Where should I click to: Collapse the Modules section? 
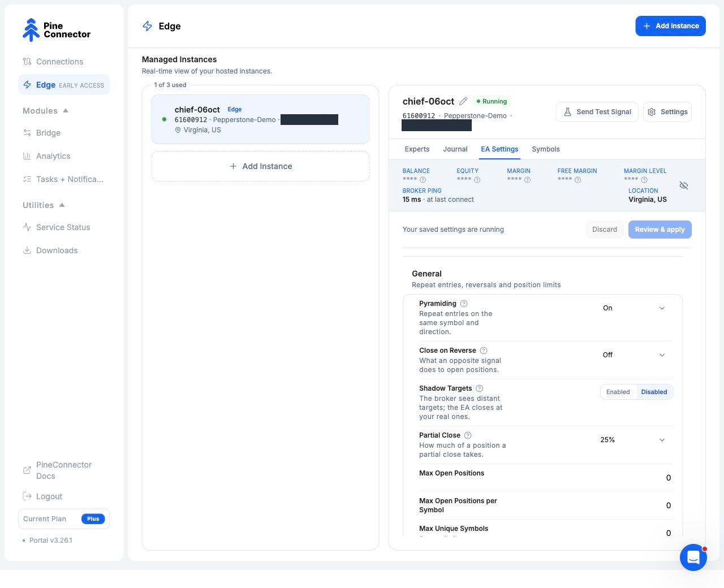point(46,111)
